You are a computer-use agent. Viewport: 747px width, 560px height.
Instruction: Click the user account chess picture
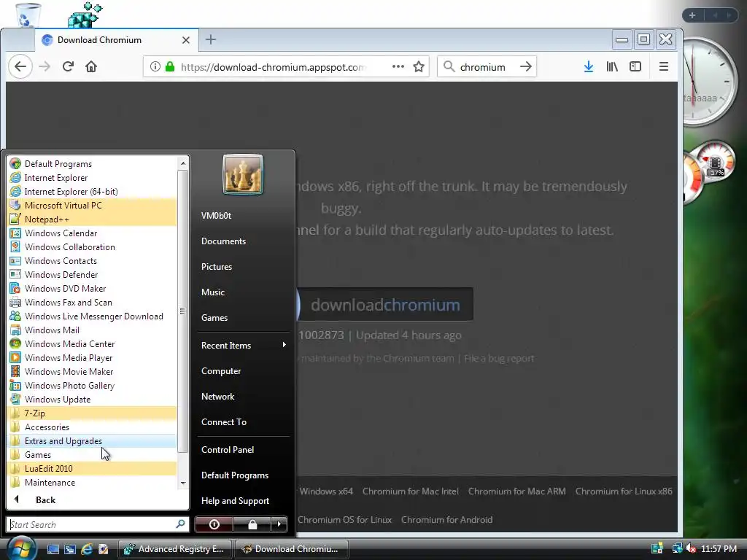tap(242, 174)
